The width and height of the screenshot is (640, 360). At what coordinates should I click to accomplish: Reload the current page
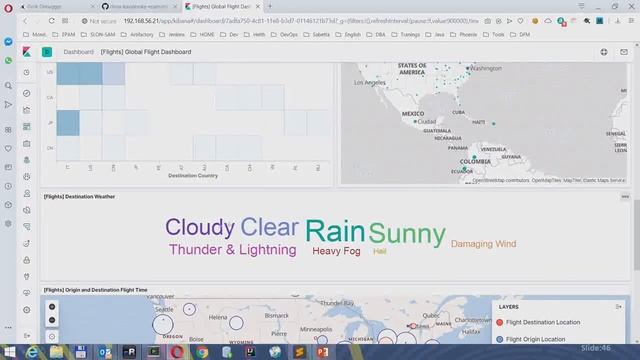(51, 21)
